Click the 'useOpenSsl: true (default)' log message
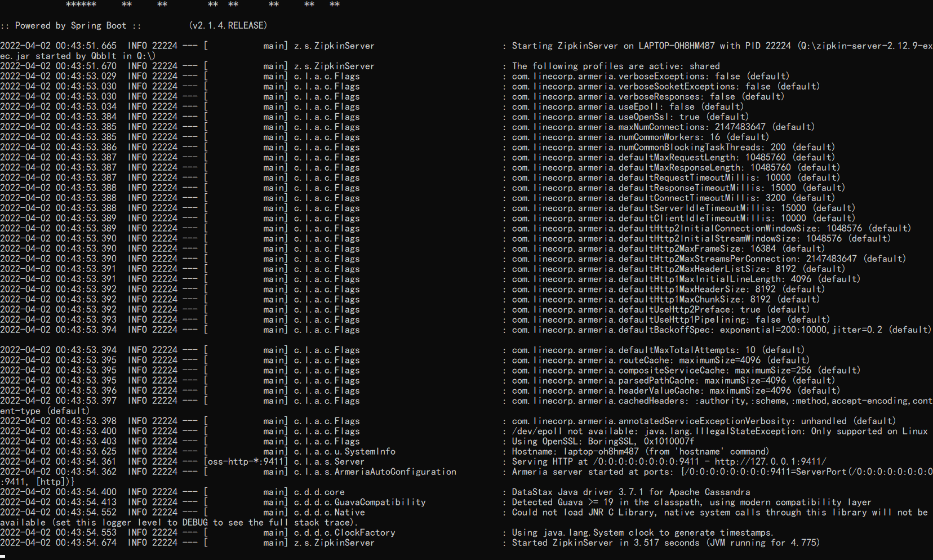 [x=630, y=117]
